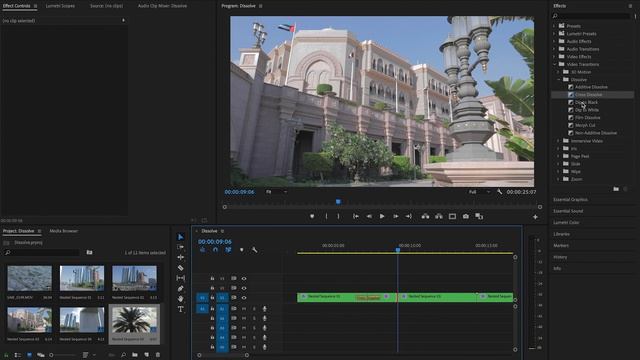
Task: Toggle V1 track output eye
Action: [244, 298]
